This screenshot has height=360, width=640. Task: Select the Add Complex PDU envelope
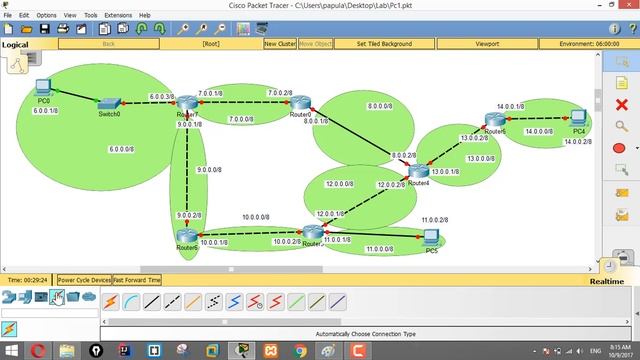622,215
